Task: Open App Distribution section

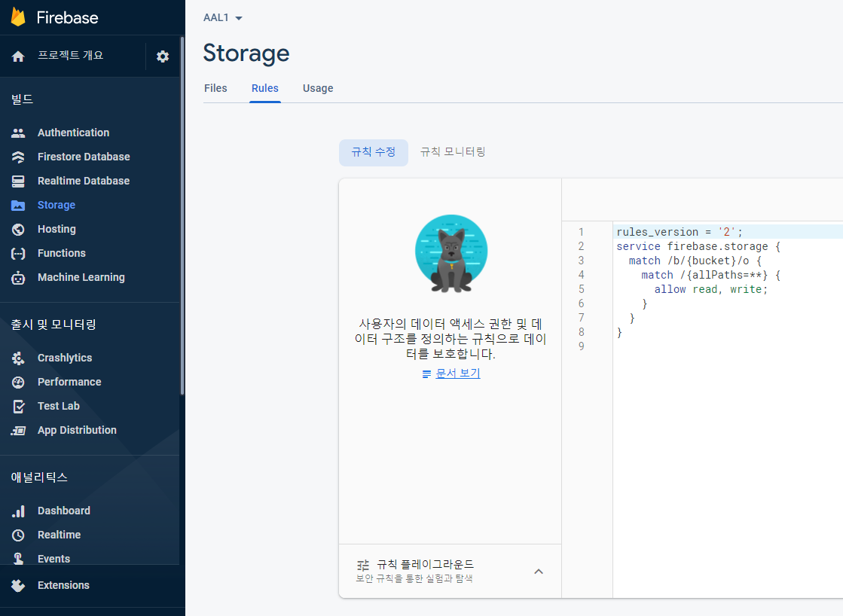Action: 77,431
